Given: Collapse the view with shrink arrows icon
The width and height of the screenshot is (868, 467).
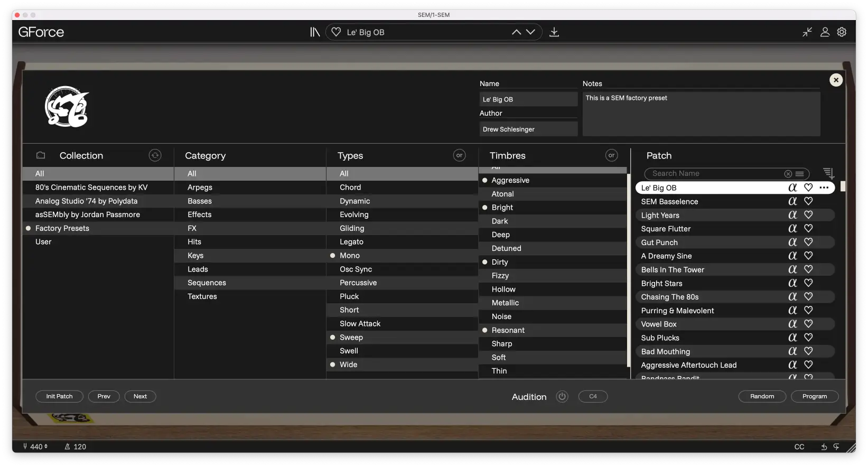Looking at the screenshot, I should (807, 32).
